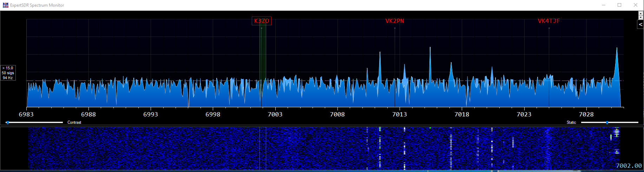This screenshot has width=644, height=172.
Task: Click the ExpertSDR app icon in title bar
Action: point(5,5)
